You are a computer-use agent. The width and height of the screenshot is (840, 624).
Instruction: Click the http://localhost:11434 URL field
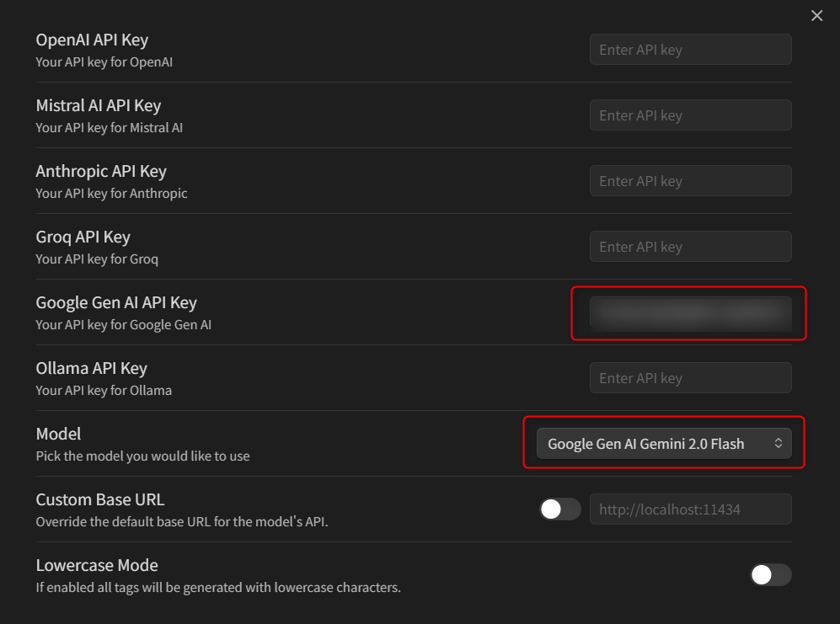[x=691, y=509]
